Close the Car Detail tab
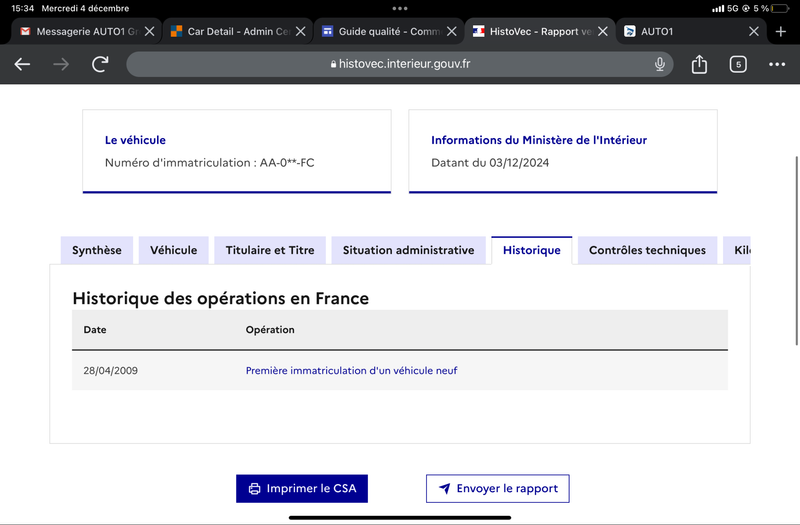Screen dimensions: 800x525 point(301,32)
